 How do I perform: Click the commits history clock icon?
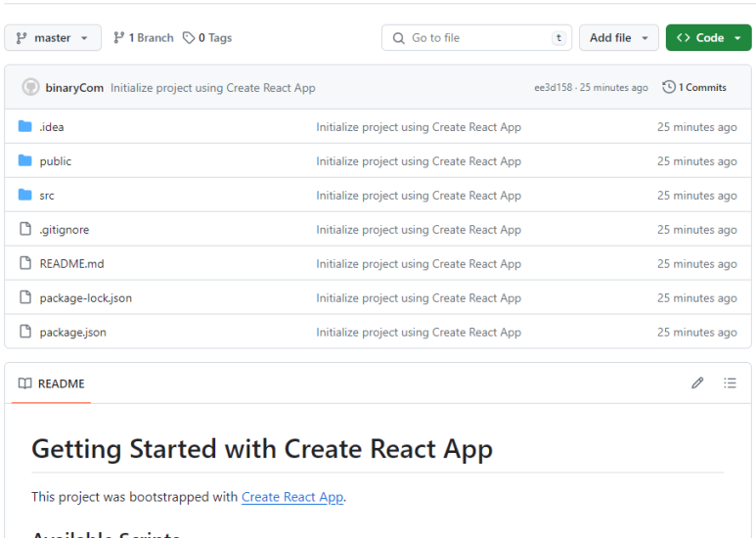click(x=668, y=87)
